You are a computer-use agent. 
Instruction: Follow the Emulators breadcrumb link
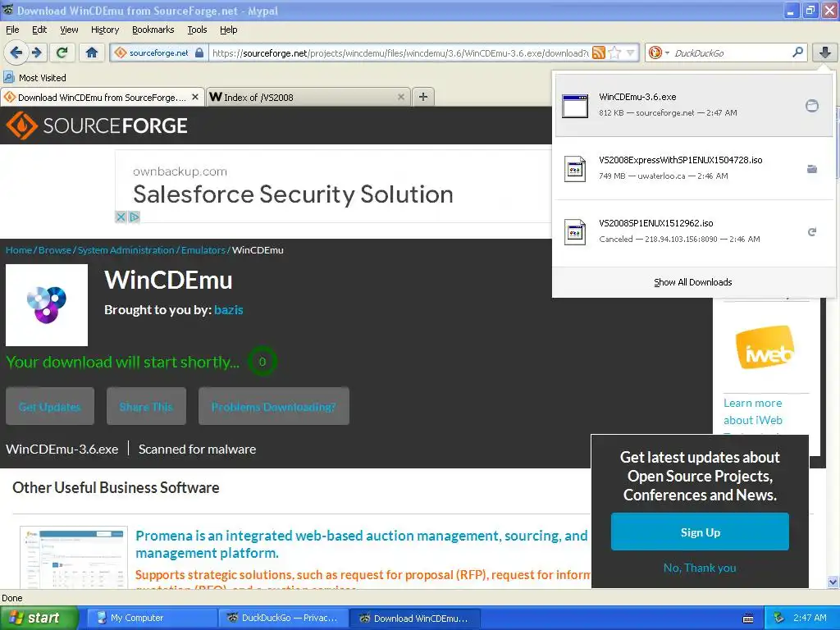pos(203,250)
